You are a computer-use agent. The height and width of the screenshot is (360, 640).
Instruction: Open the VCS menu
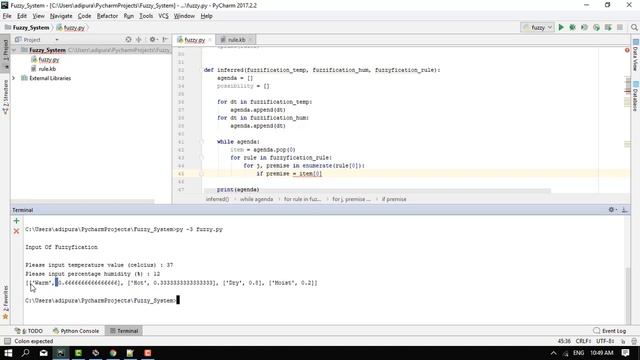pos(163,16)
